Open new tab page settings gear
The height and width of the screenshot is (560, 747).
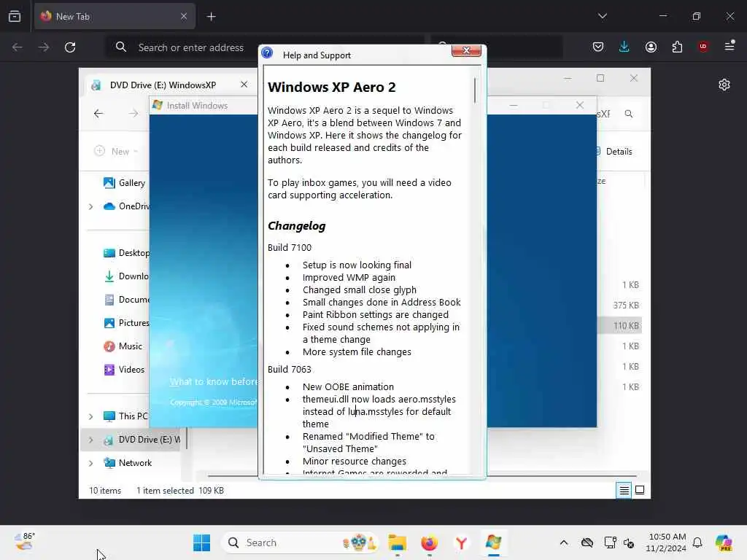click(724, 85)
